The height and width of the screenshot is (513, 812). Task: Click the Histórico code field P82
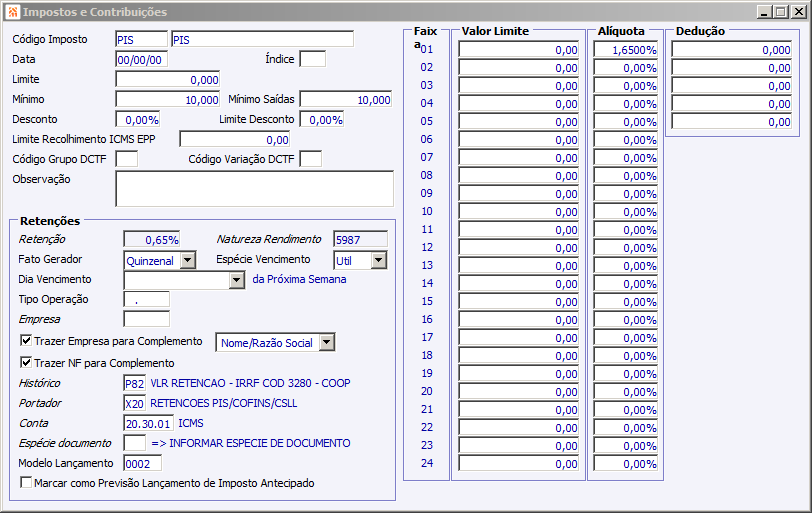coord(135,384)
